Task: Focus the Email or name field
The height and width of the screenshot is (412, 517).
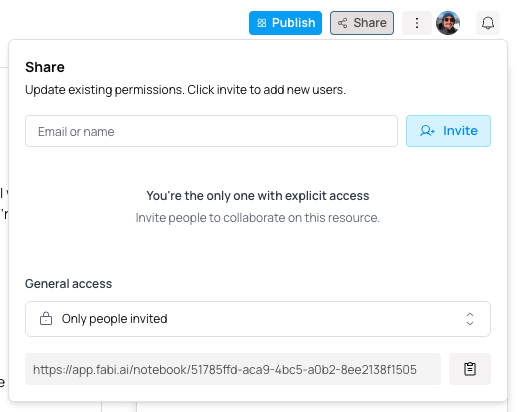Action: [211, 131]
